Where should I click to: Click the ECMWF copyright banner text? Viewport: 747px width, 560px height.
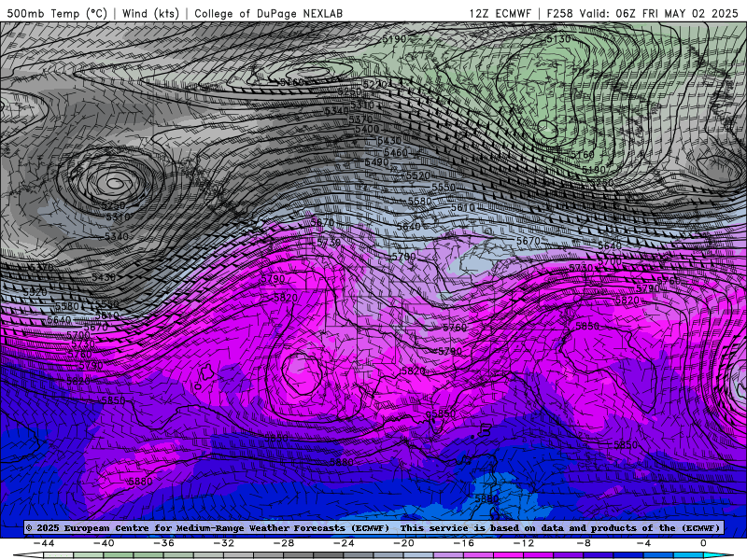373,527
